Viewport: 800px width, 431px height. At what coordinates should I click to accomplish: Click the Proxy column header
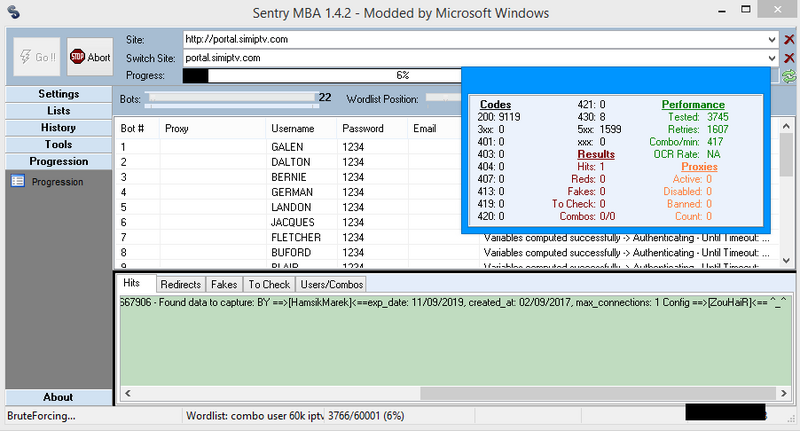click(x=213, y=129)
